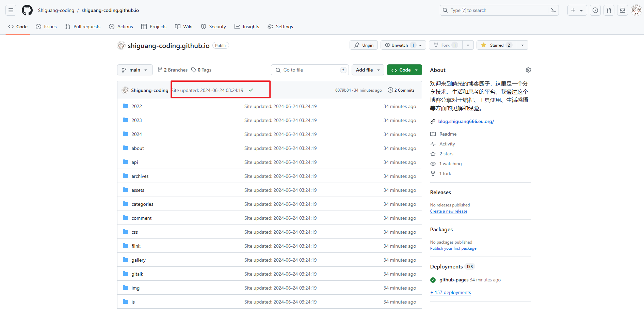The width and height of the screenshot is (644, 309).
Task: Open the Add file dropdown
Action: [x=368, y=70]
